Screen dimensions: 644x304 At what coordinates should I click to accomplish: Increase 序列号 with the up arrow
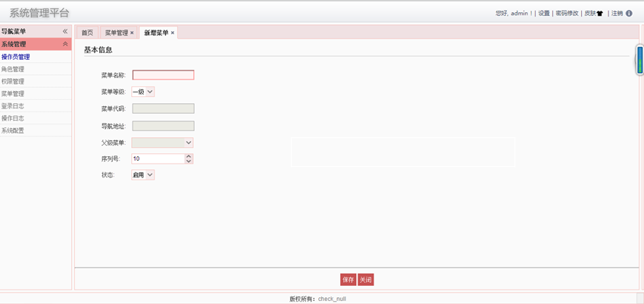pyautogui.click(x=189, y=156)
